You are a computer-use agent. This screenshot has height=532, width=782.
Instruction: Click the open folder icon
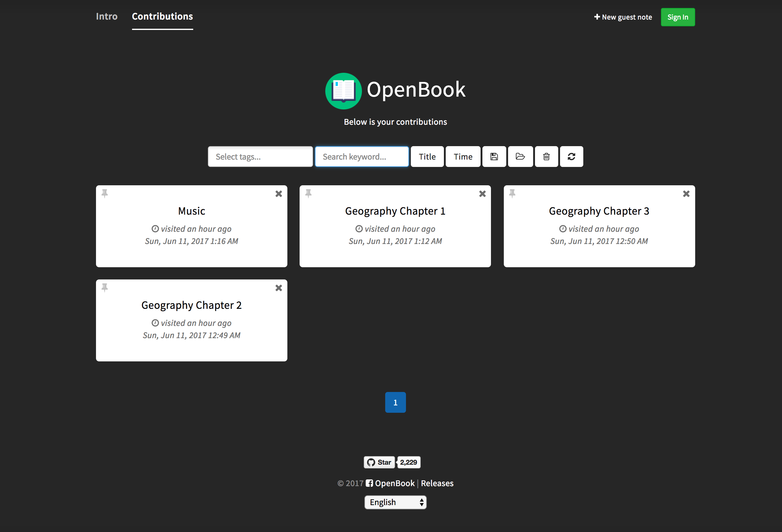point(520,157)
